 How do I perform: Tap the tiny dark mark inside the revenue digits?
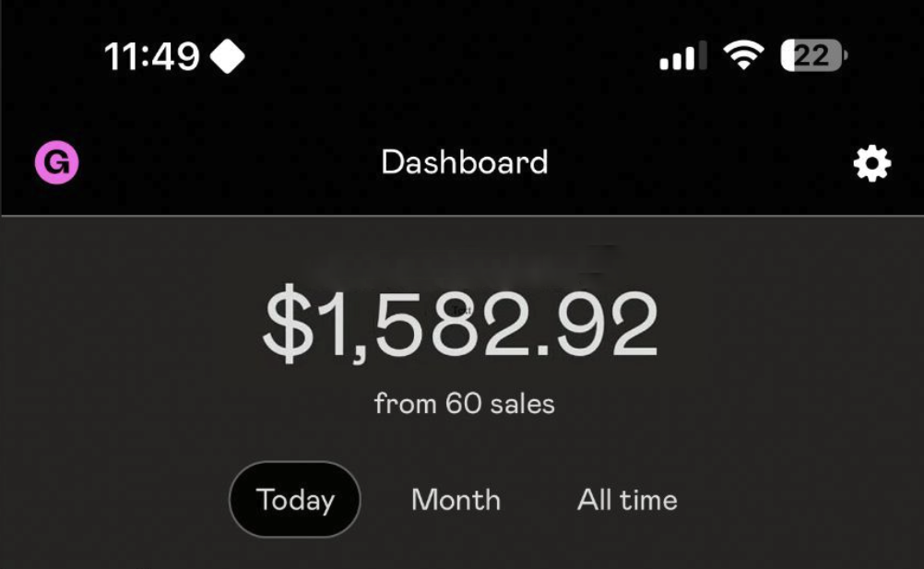[x=462, y=312]
